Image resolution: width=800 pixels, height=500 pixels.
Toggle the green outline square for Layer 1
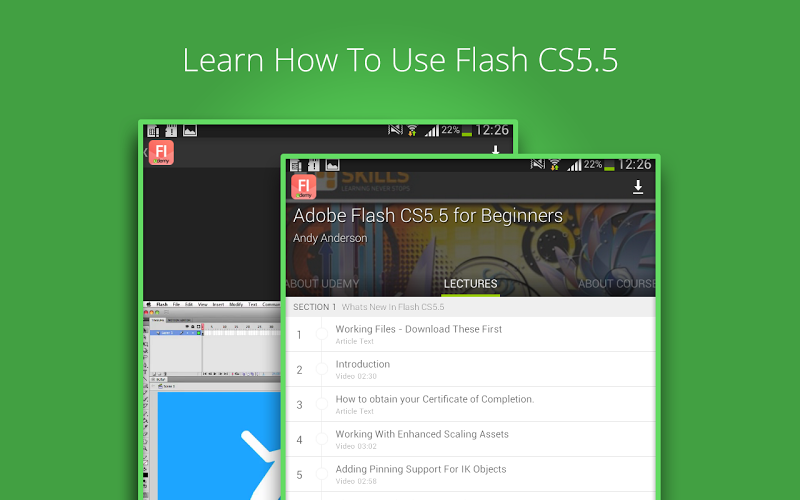point(198,333)
